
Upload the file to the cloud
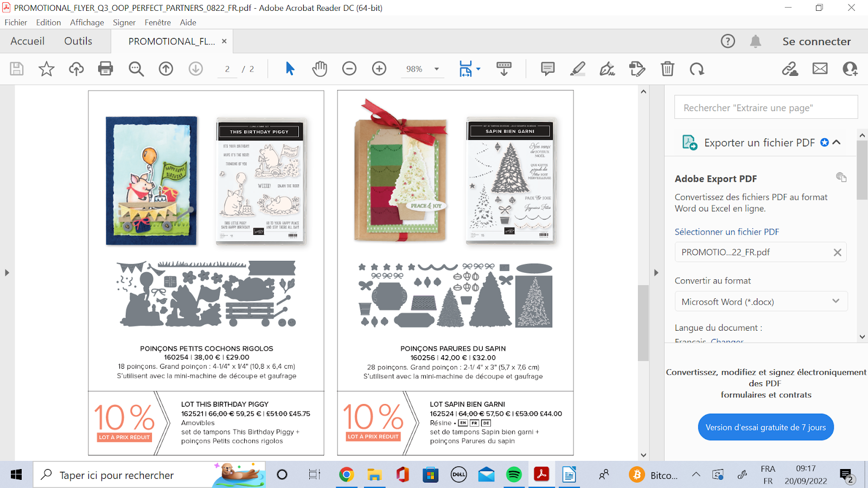pyautogui.click(x=76, y=69)
